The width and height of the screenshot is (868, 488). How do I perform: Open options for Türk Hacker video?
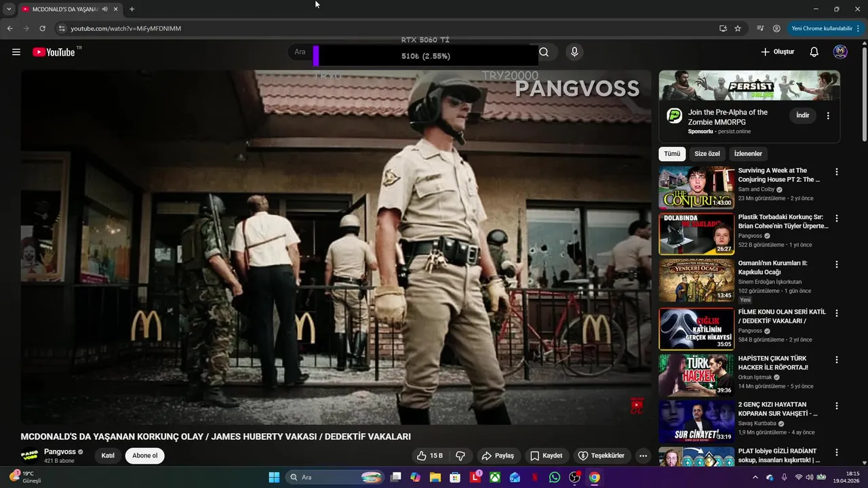click(836, 359)
